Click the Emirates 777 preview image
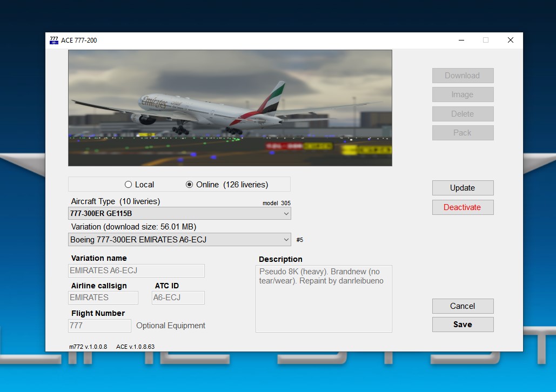 pyautogui.click(x=230, y=108)
